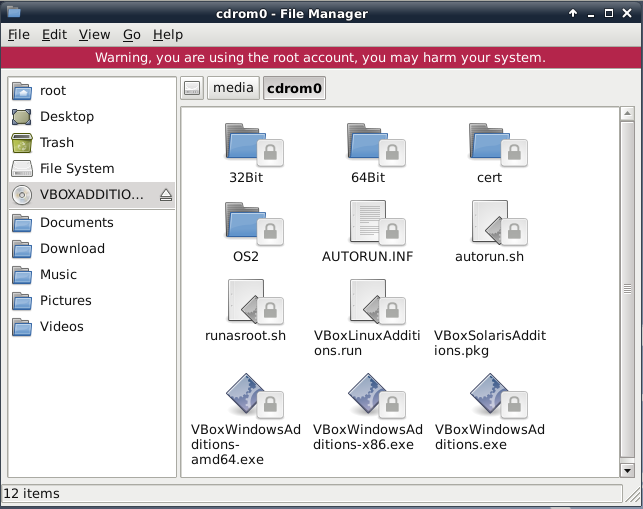The image size is (643, 509).
Task: Click the 'VBoxLinuxAdditions.run' file name
Action: [367, 343]
